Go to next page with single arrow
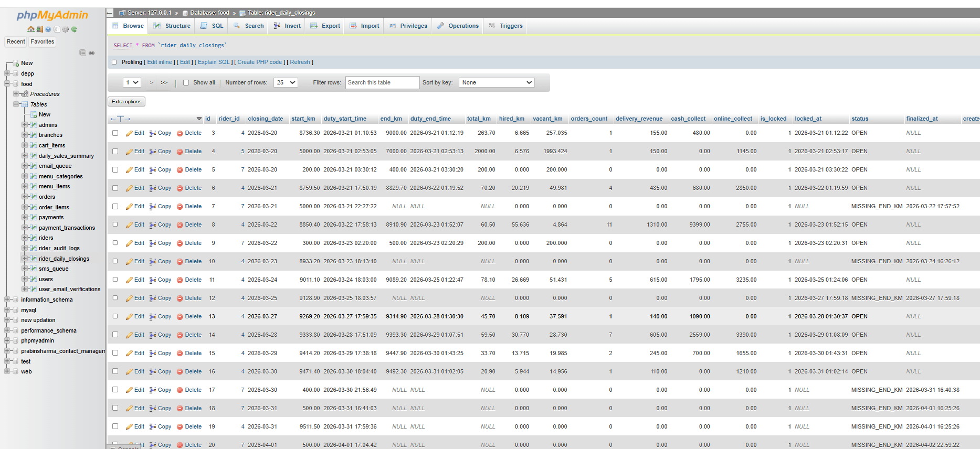 pos(152,83)
